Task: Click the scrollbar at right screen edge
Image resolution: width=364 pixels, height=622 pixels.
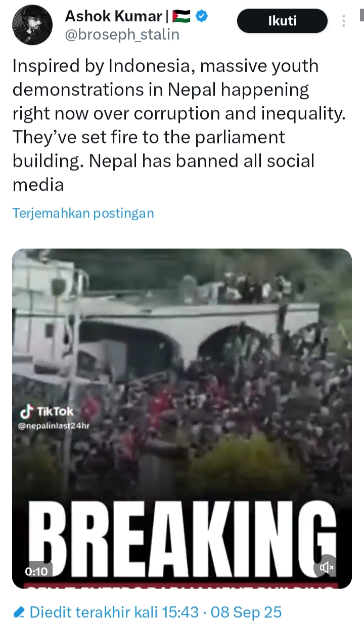Action: click(362, 15)
